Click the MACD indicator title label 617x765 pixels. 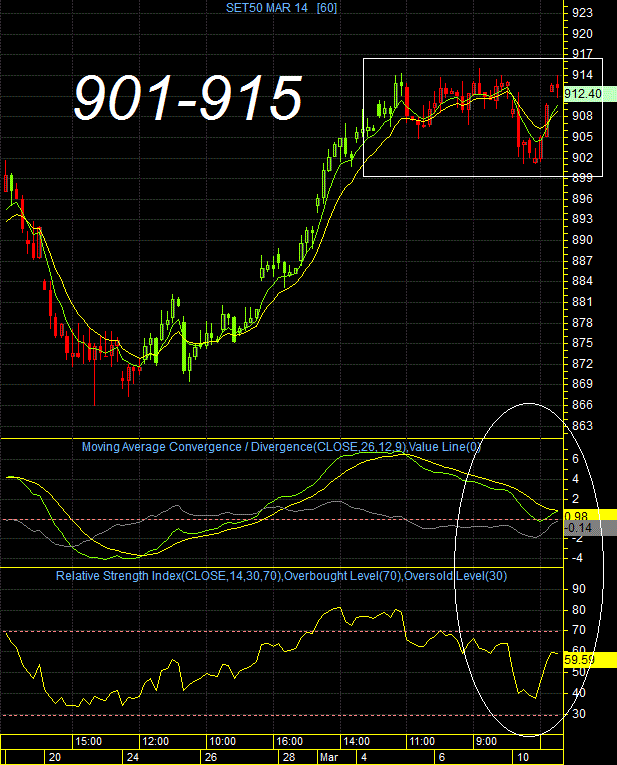point(281,447)
